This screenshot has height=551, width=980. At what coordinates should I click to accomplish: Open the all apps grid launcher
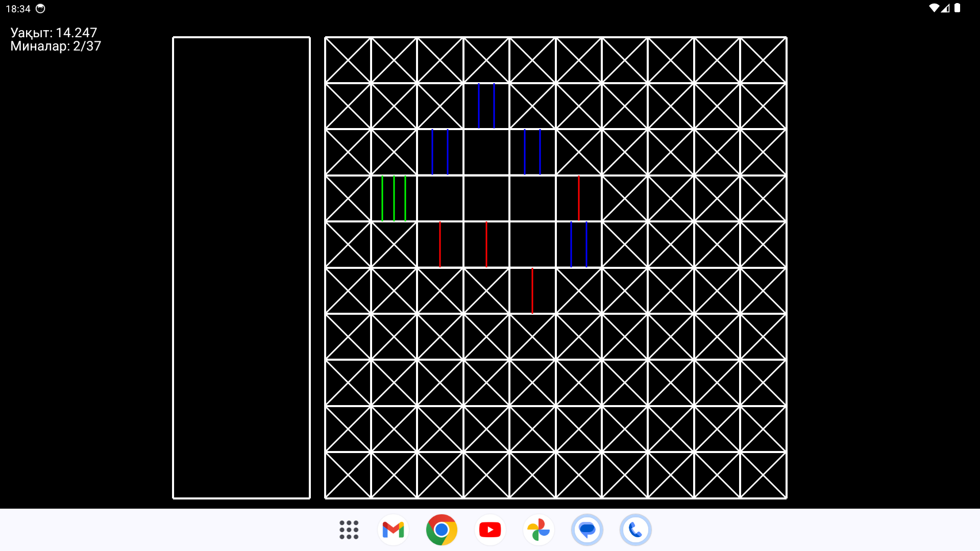coord(349,530)
